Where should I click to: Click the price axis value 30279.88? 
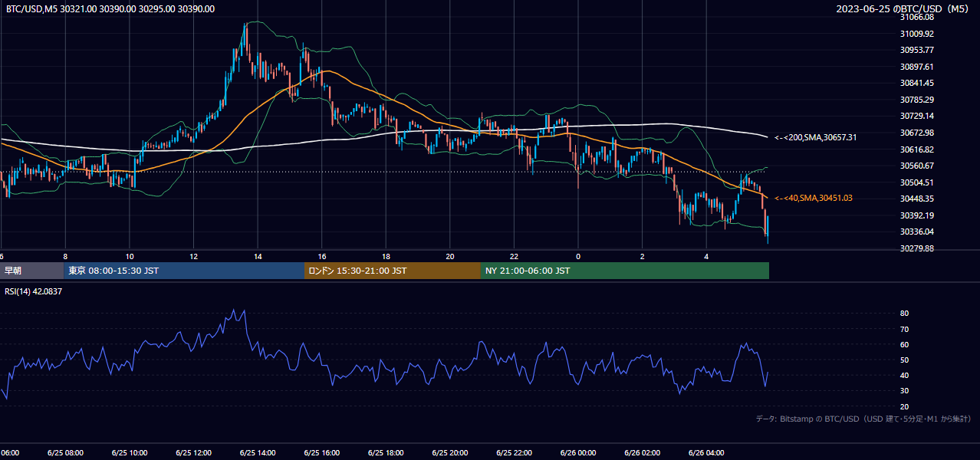tap(916, 248)
